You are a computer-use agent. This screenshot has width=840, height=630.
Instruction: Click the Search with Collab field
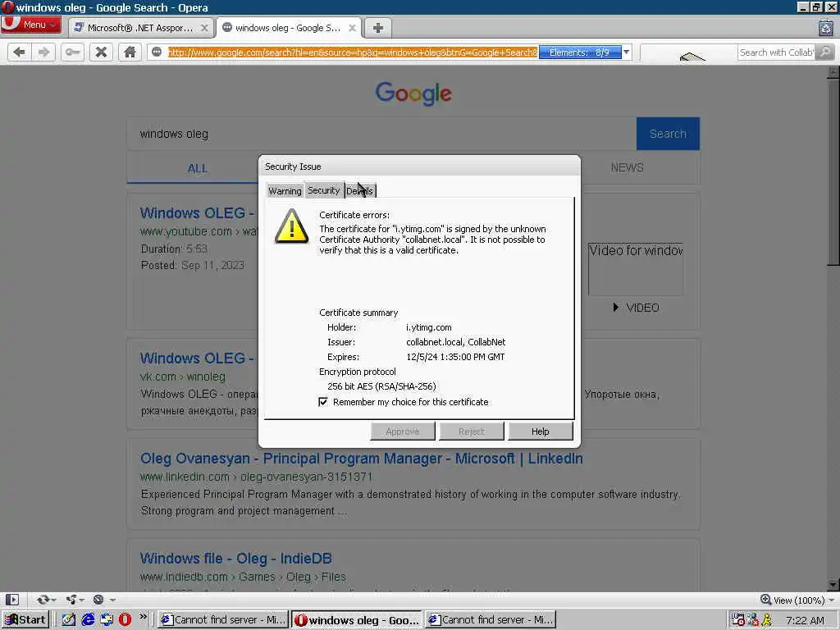[x=776, y=52]
